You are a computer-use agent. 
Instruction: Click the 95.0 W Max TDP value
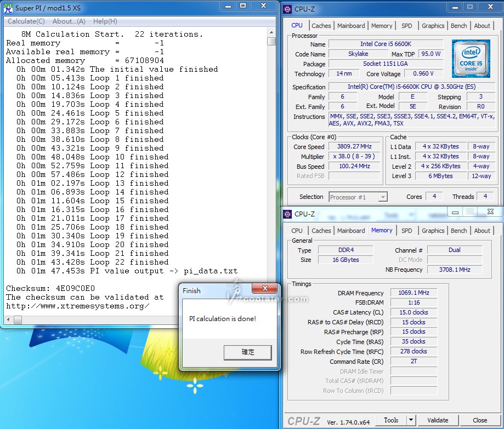(431, 54)
